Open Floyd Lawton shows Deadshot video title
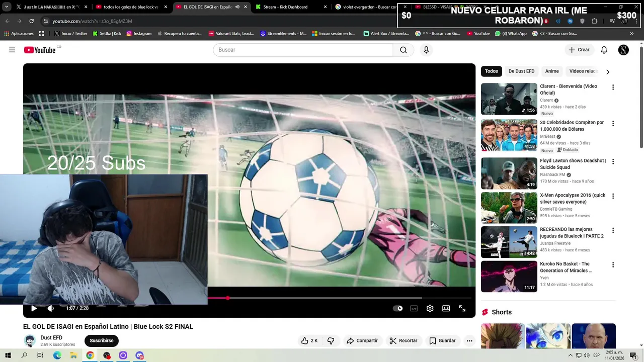This screenshot has height=362, width=644. (x=573, y=164)
